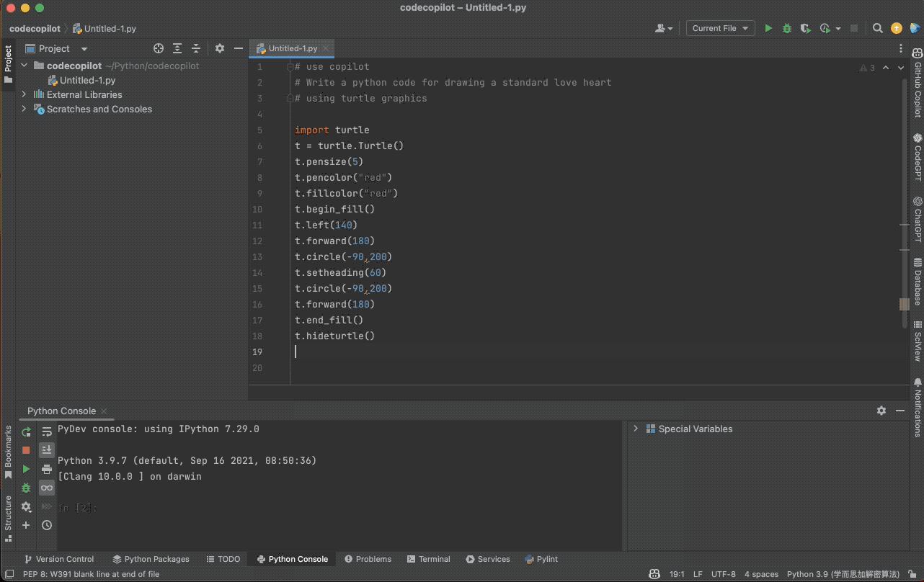
Task: Toggle show variables glasses icon
Action: tap(47, 488)
